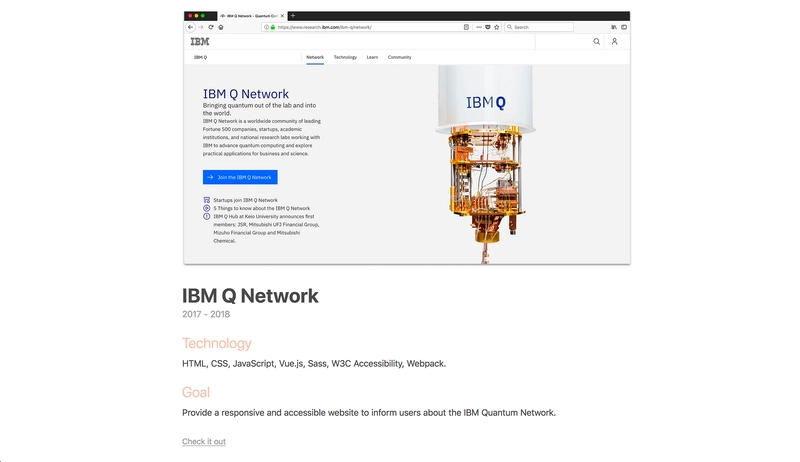Click the IBM site search magnifier icon
This screenshot has width=800, height=462.
click(596, 41)
